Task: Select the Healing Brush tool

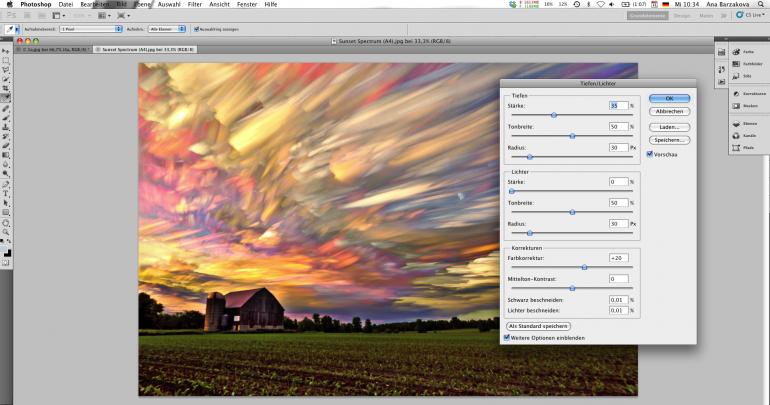Action: point(5,108)
